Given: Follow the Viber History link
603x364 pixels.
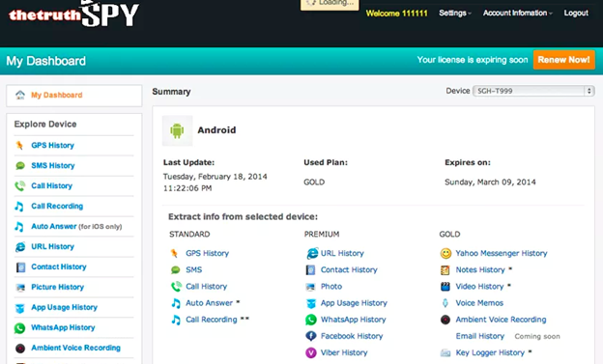Looking at the screenshot, I should click(344, 352).
